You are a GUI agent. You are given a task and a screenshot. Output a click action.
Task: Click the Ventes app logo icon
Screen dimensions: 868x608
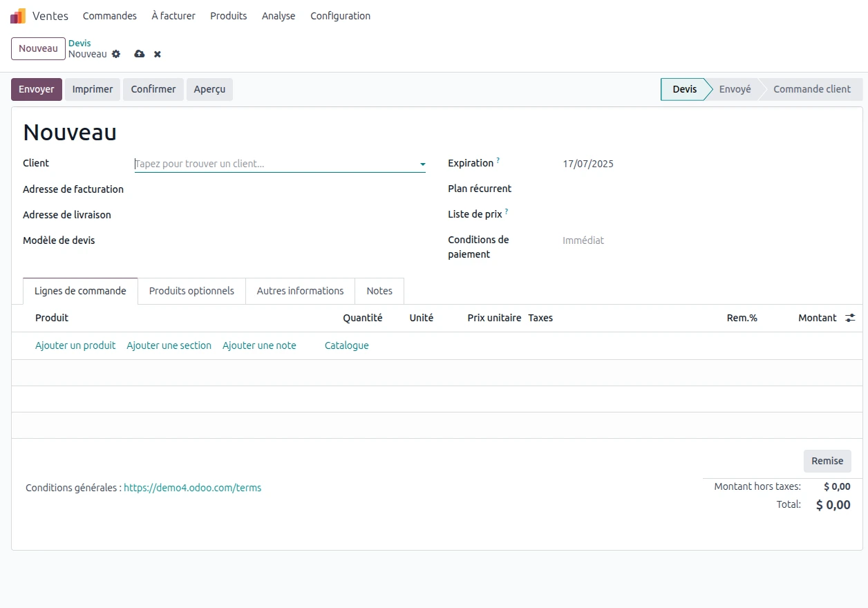tap(18, 16)
